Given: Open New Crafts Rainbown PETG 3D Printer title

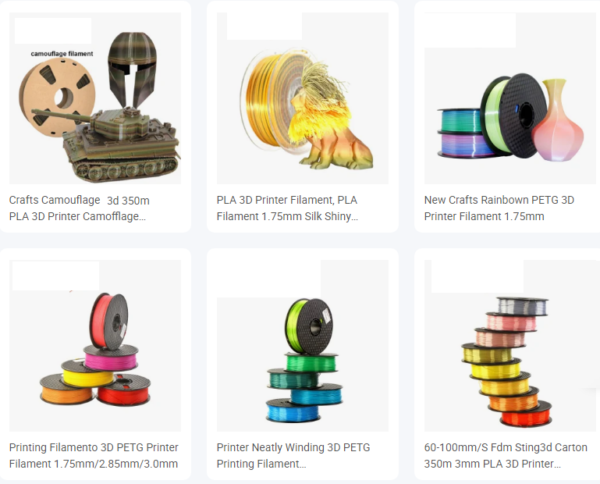Looking at the screenshot, I should pyautogui.click(x=499, y=208).
